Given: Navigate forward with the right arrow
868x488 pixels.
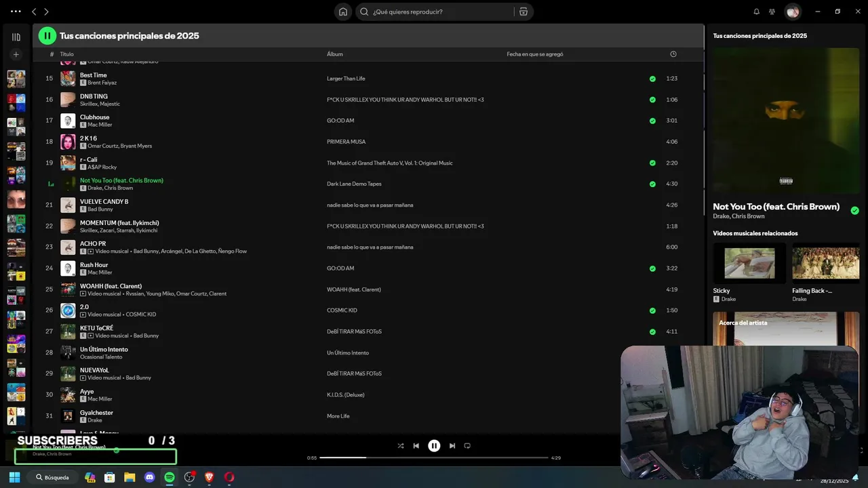Looking at the screenshot, I should coord(46,12).
